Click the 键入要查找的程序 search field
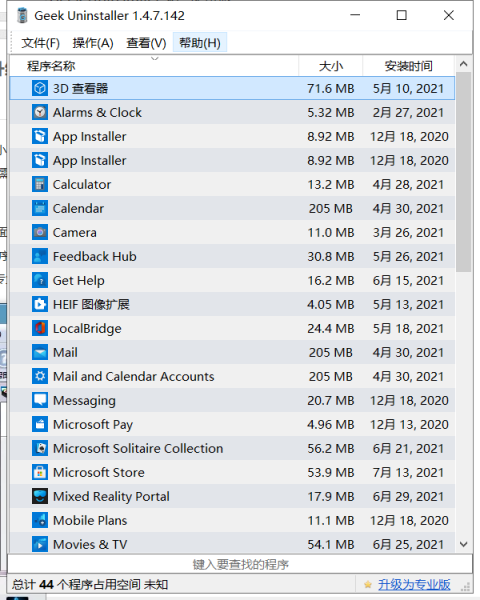The image size is (480, 600). coord(240,564)
